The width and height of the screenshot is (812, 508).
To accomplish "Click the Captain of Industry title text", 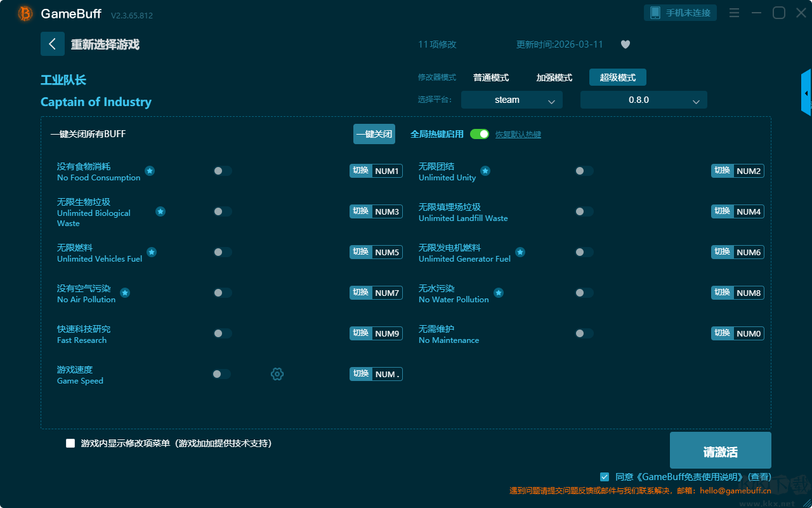I will click(x=96, y=102).
